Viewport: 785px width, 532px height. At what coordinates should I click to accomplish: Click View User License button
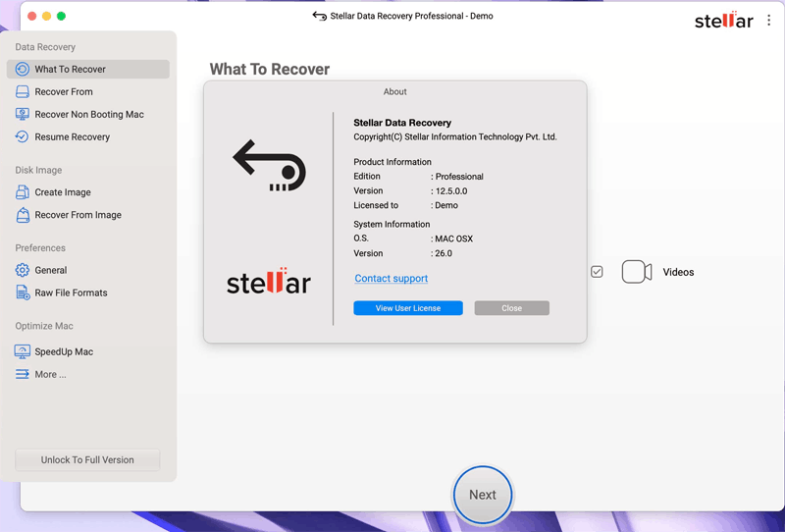pyautogui.click(x=408, y=308)
